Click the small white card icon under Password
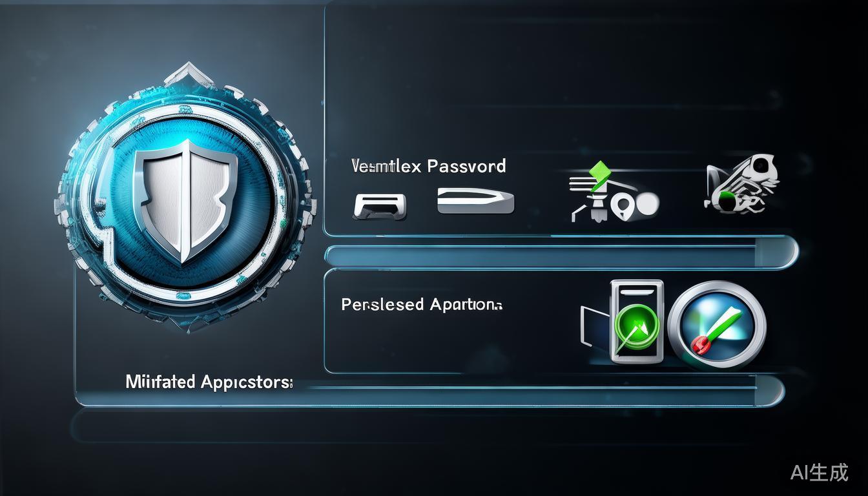Image resolution: width=868 pixels, height=496 pixels. tap(380, 206)
